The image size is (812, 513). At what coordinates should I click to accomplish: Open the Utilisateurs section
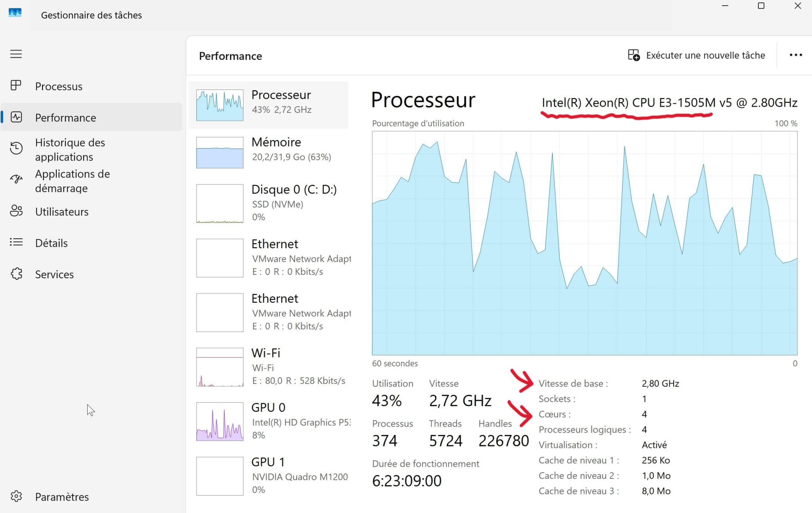(61, 212)
